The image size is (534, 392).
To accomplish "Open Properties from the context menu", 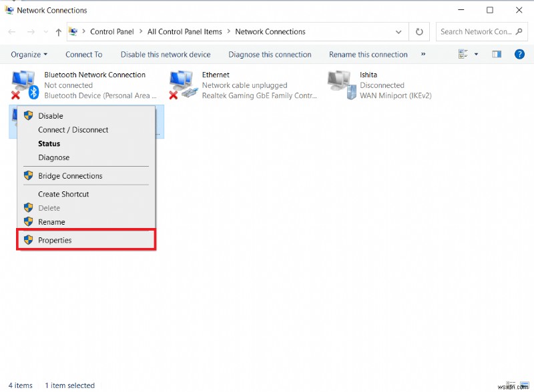I will point(86,240).
